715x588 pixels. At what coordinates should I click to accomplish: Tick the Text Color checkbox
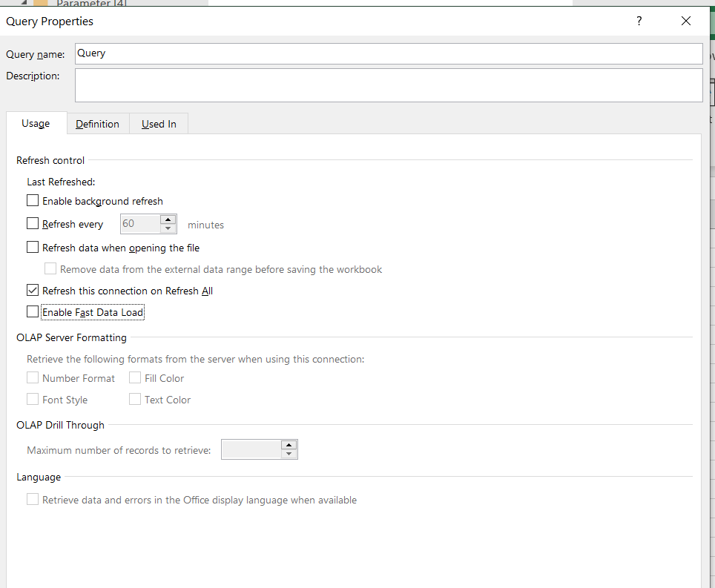click(x=135, y=400)
